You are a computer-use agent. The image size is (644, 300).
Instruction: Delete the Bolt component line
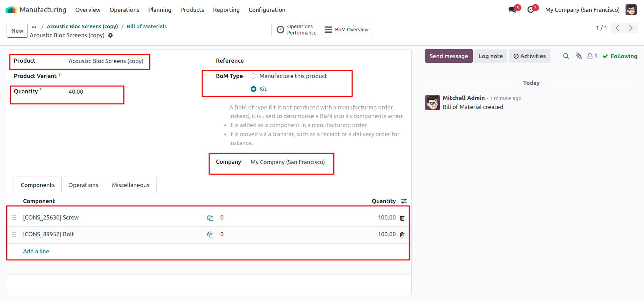402,234
